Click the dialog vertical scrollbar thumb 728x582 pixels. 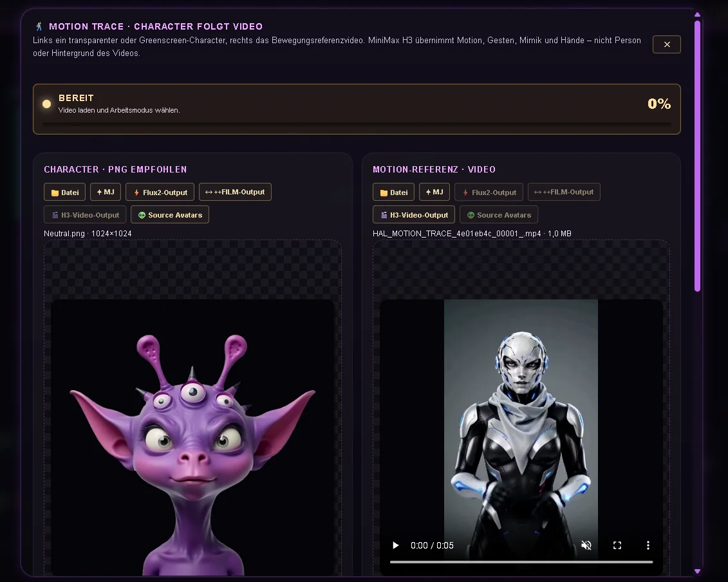697,156
